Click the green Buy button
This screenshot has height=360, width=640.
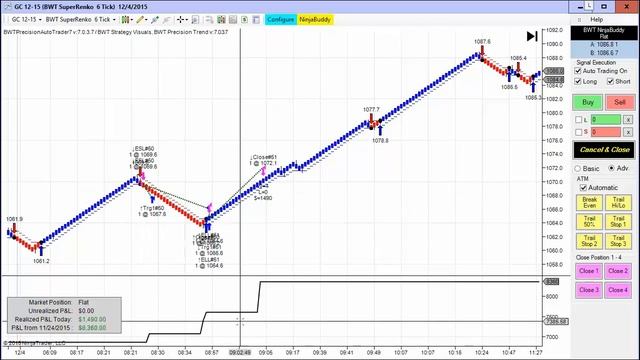point(588,102)
